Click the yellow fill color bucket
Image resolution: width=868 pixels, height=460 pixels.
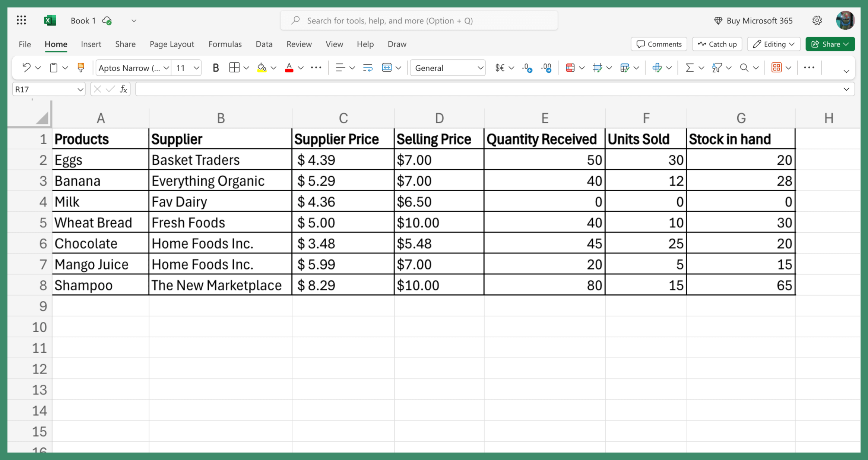(262, 68)
